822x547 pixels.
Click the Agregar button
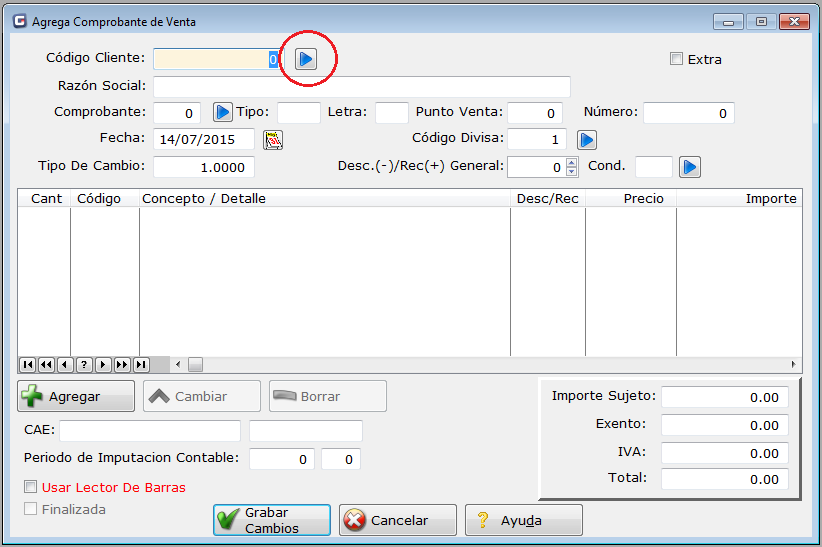point(76,396)
